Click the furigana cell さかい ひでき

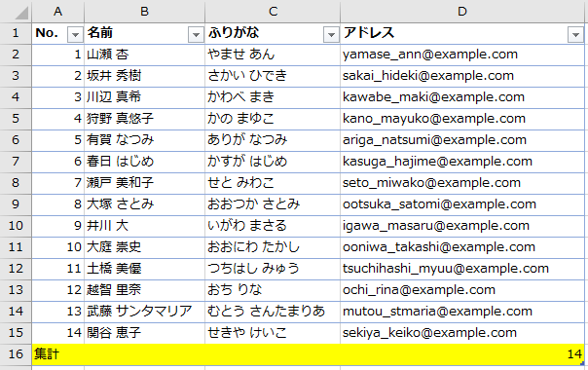coord(273,76)
